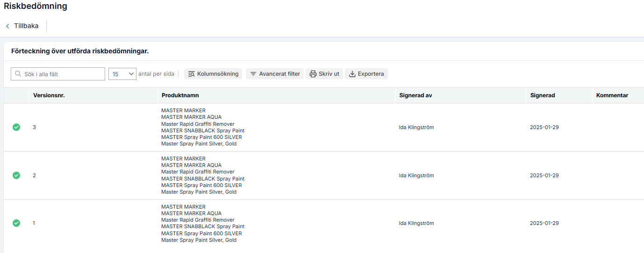Image resolution: width=644 pixels, height=253 pixels.
Task: Click the 'antal per sida' label
Action: [156, 74]
